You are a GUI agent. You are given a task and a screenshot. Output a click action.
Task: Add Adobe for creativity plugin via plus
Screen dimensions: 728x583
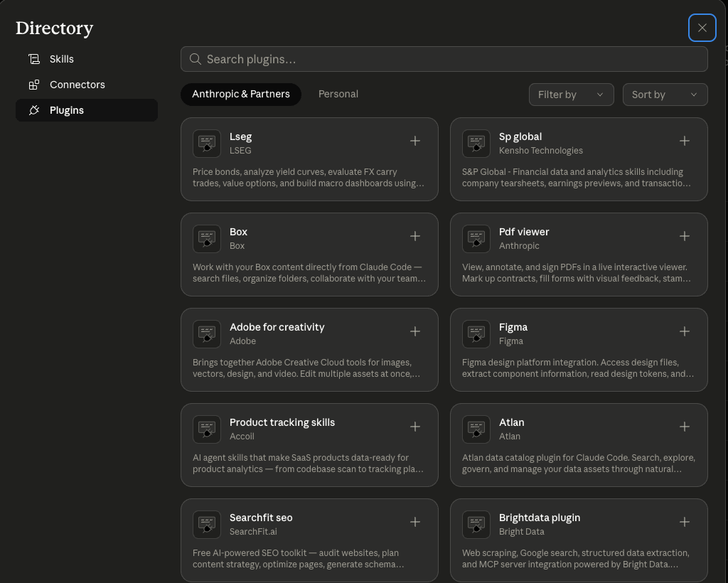click(x=415, y=331)
